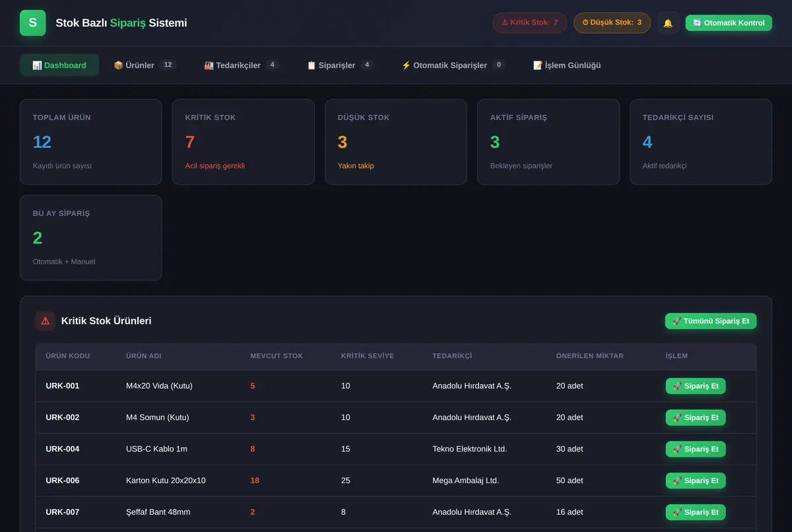Click the Stok Bazlı Sipariş Sistemi title
This screenshot has height=532, width=792.
(x=121, y=23)
